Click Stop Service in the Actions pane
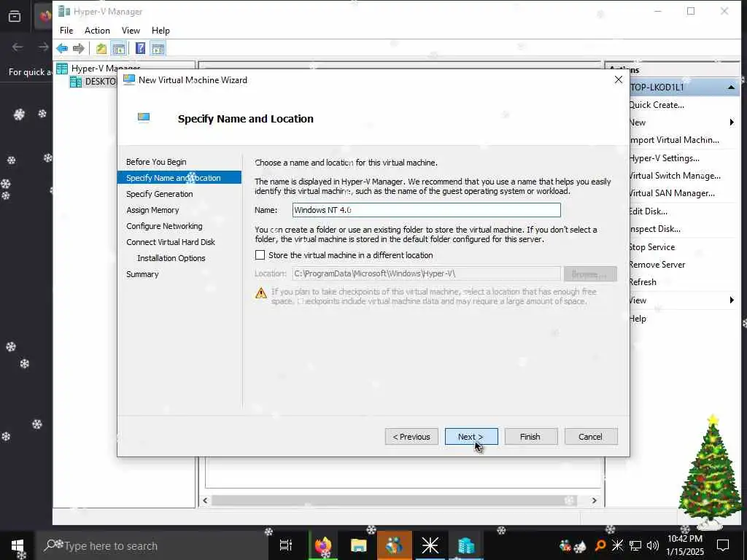This screenshot has width=747, height=560. pos(651,247)
